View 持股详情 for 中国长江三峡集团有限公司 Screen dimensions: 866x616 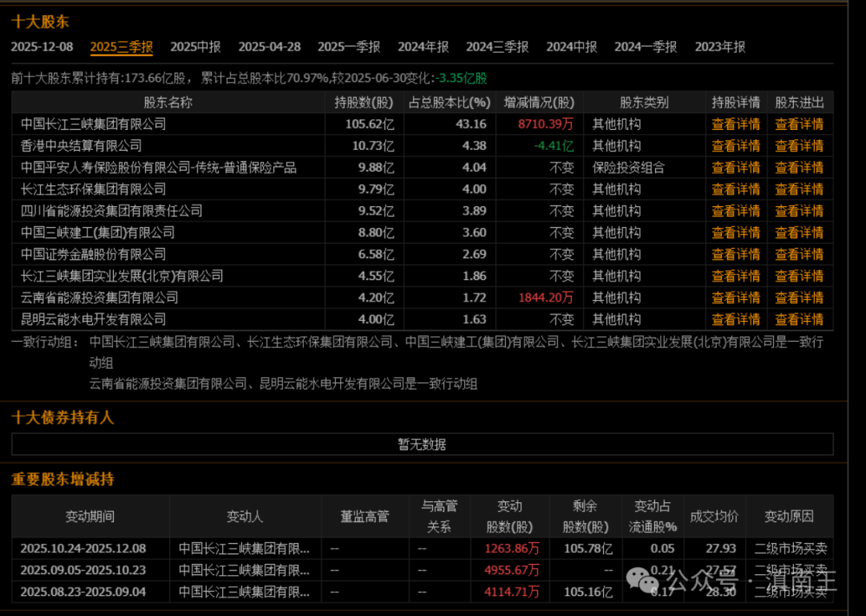click(735, 124)
